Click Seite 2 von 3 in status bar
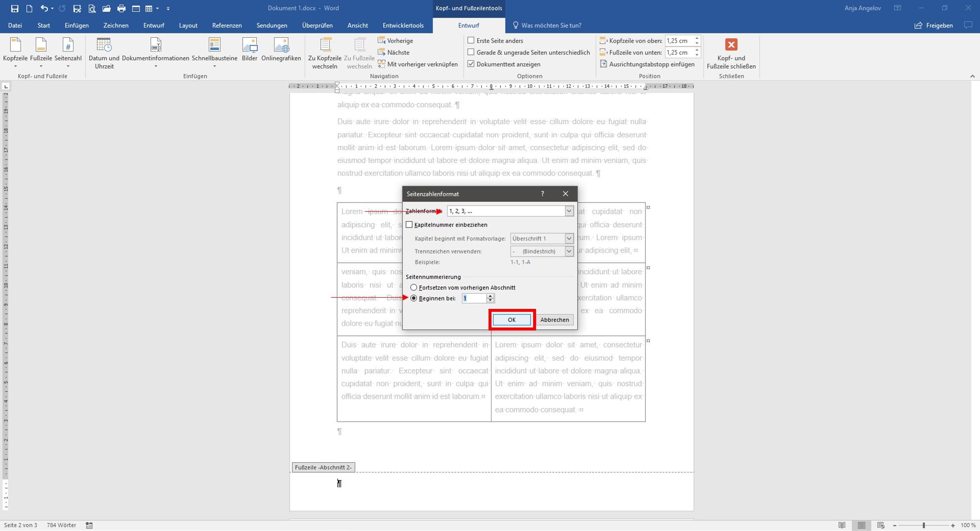The image size is (980, 531). (x=21, y=525)
